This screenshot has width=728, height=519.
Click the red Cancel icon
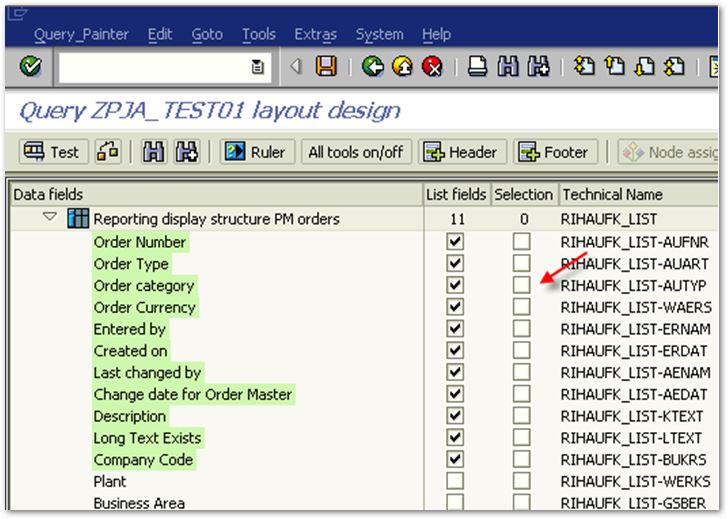[x=432, y=67]
